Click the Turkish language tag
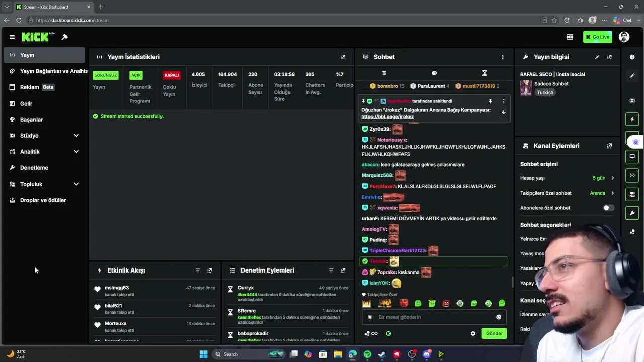The height and width of the screenshot is (362, 644). (x=545, y=93)
